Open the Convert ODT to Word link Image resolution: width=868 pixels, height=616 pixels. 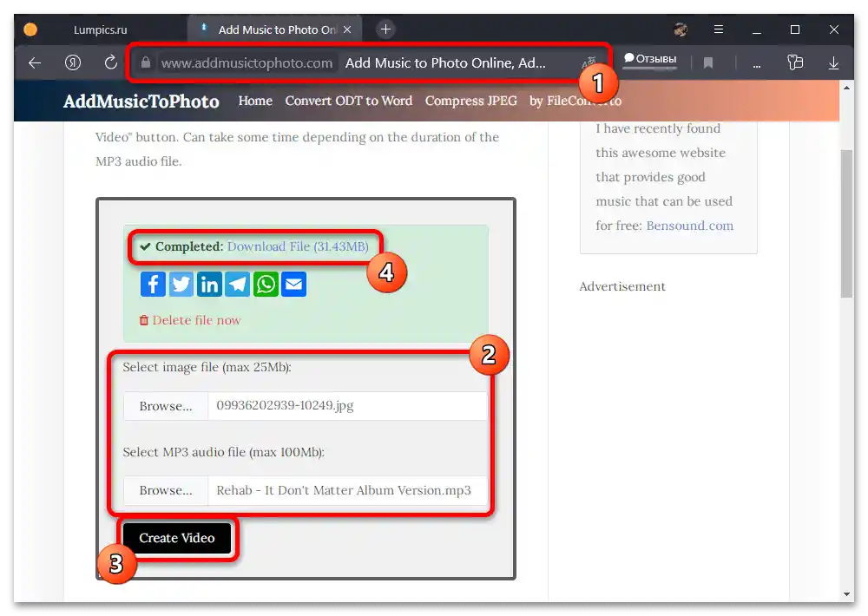coord(349,101)
